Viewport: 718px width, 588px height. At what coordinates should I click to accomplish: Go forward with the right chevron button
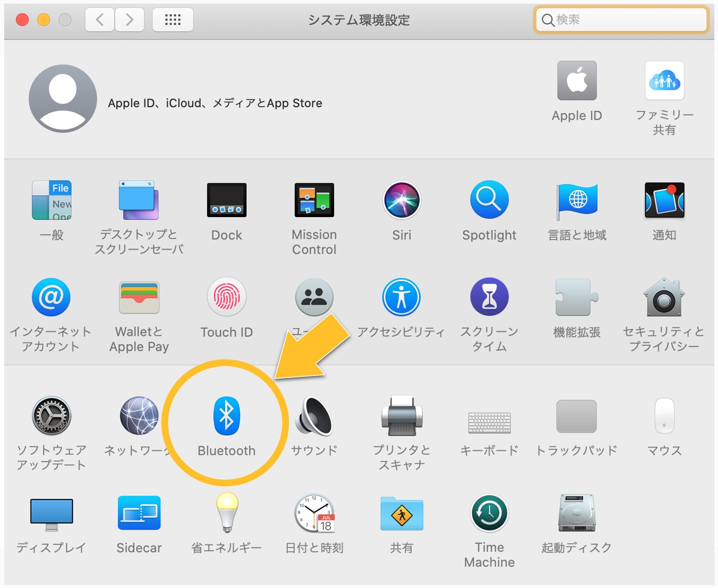point(129,20)
